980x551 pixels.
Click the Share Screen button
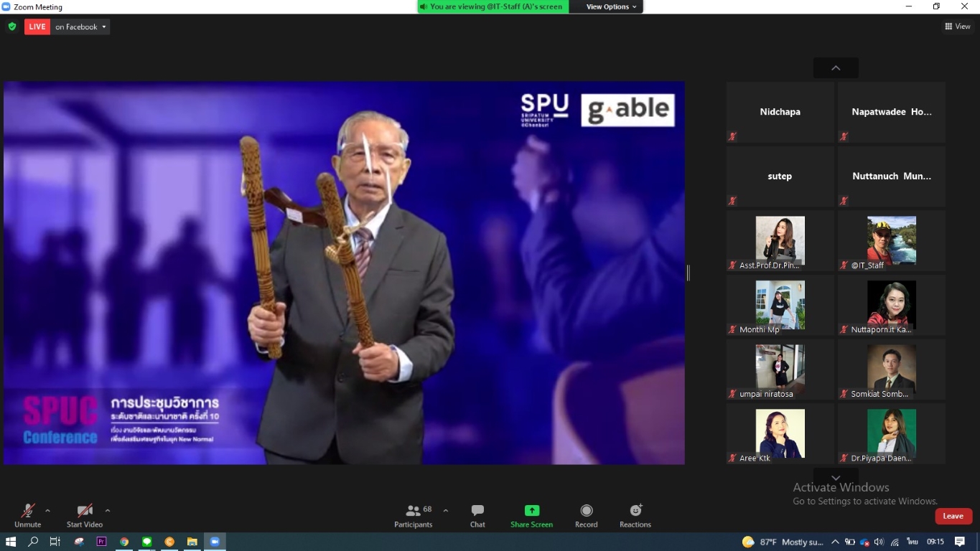[x=531, y=515]
